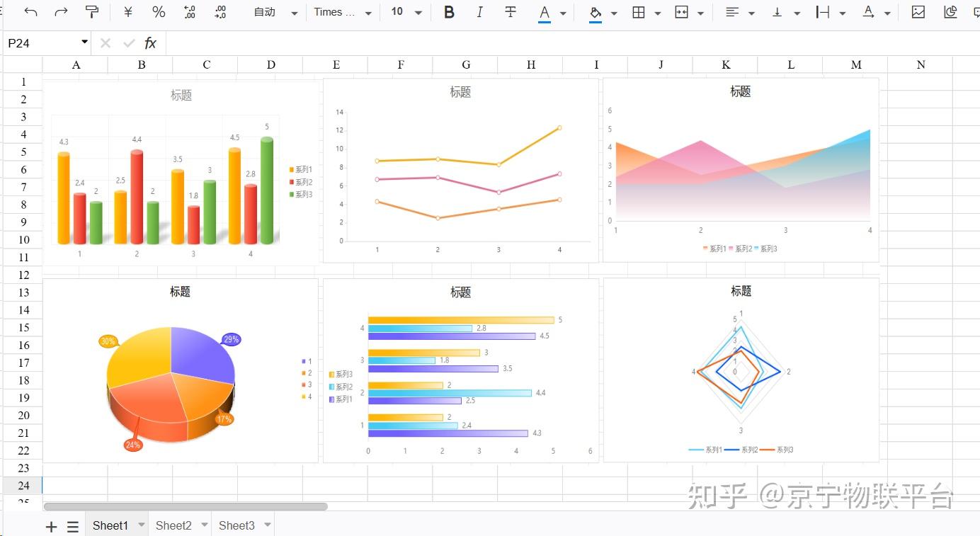
Task: Select column A header
Action: pyautogui.click(x=76, y=64)
